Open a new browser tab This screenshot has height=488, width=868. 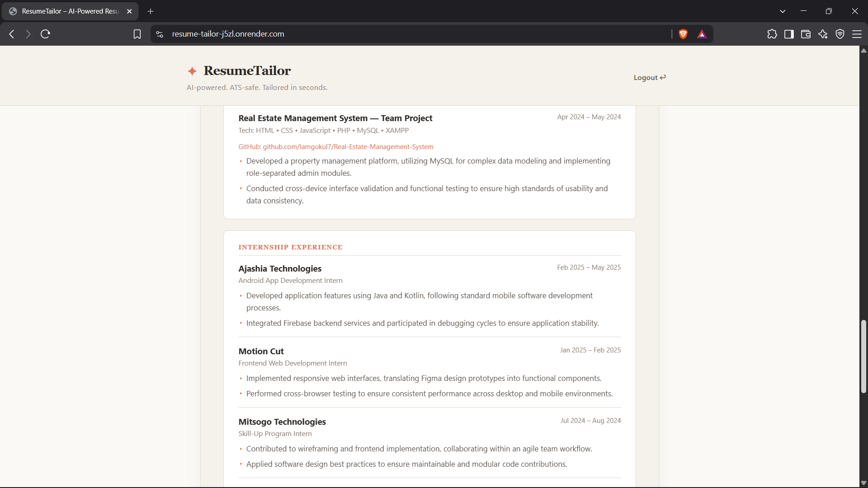[x=151, y=11]
